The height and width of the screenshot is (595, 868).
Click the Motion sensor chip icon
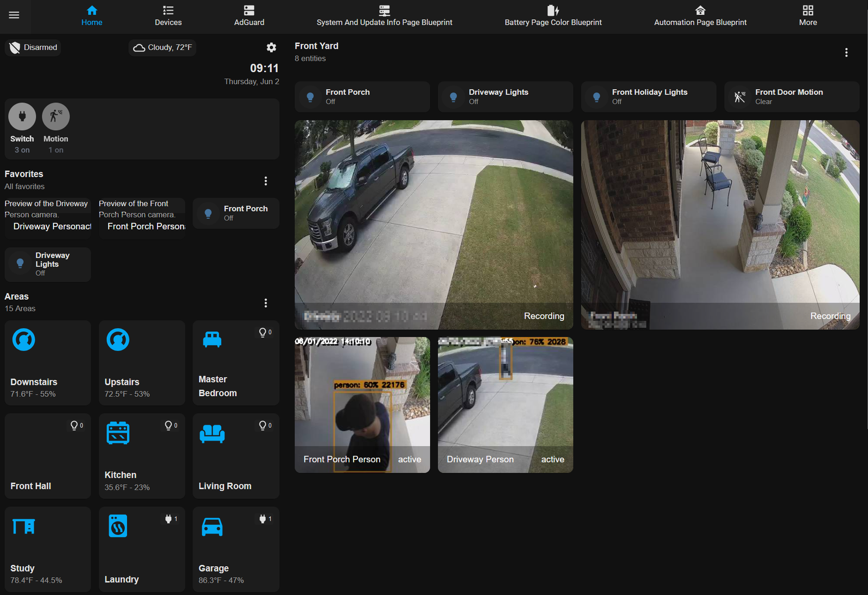56,116
